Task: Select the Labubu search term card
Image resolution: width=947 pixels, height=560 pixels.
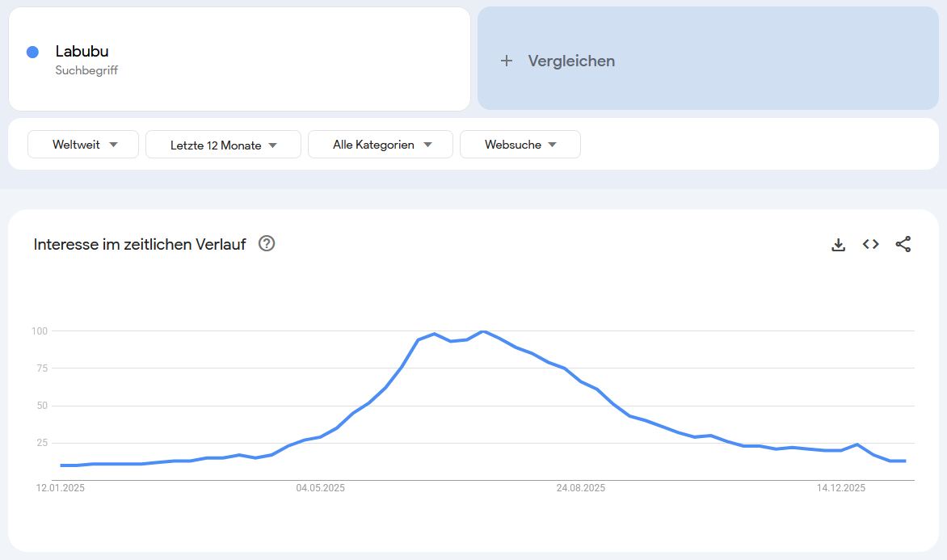Action: coord(238,58)
